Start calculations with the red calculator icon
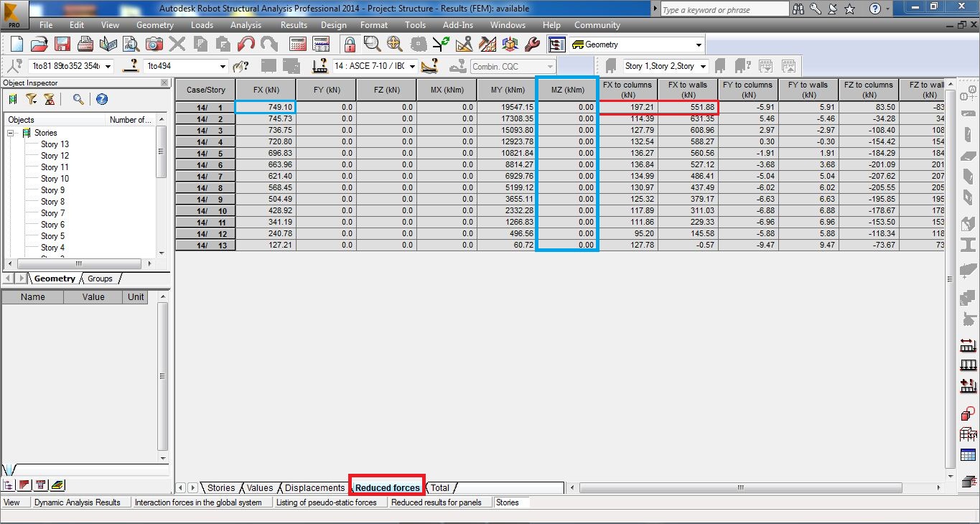The height and width of the screenshot is (524, 980). [298, 44]
